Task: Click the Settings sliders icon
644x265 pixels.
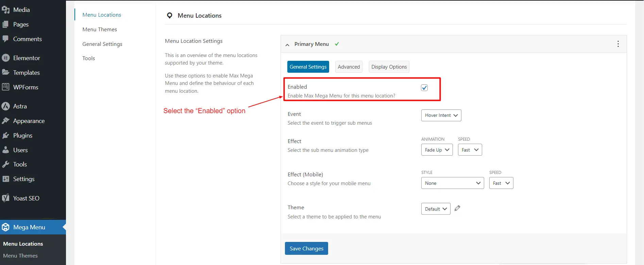Action: [5, 179]
